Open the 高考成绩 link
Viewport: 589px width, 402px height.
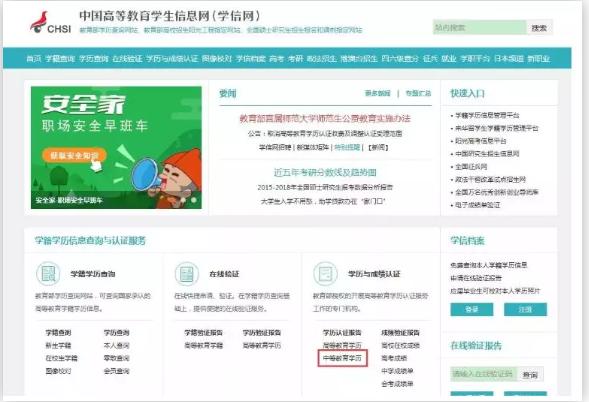tap(394, 358)
